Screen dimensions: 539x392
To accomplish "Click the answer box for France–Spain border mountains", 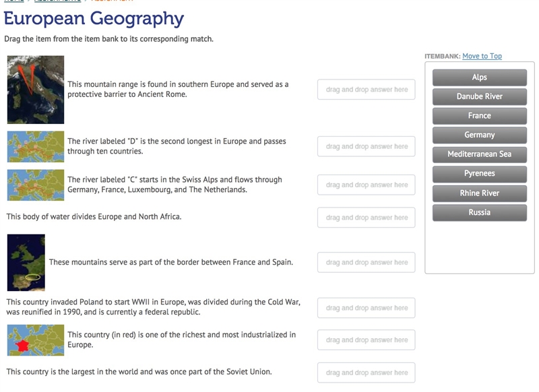I will coord(367,262).
